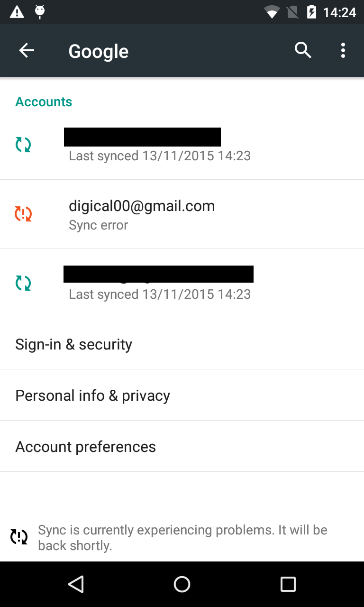This screenshot has width=364, height=607.
Task: Open search with the magnifier icon
Action: [303, 50]
